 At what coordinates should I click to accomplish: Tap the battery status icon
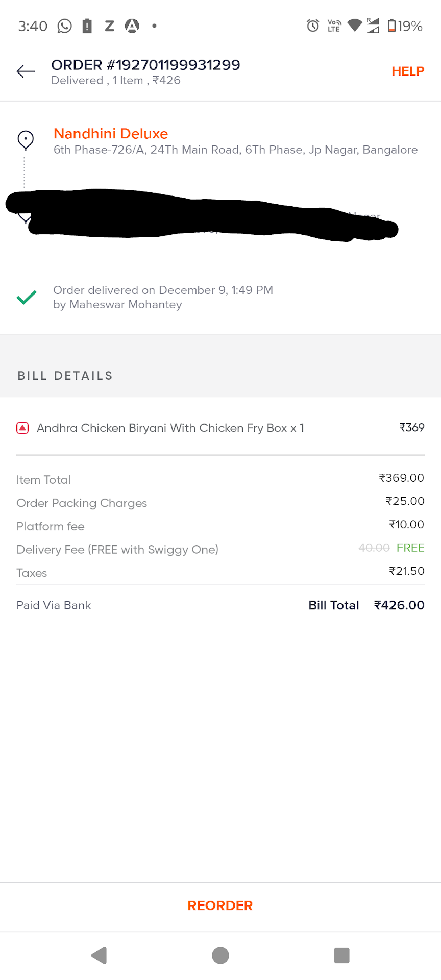tap(392, 26)
